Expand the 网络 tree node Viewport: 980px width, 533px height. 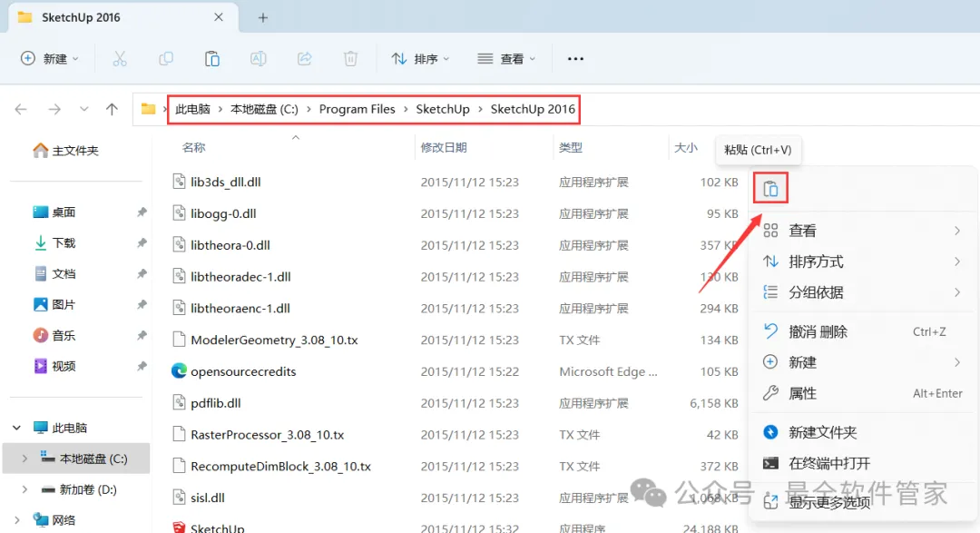[x=17, y=520]
